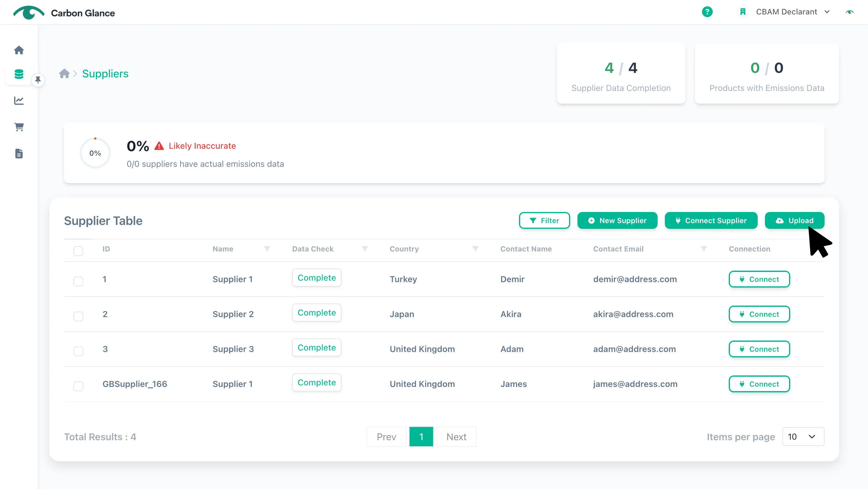Click the red Likely Inaccurate warning icon

(159, 146)
